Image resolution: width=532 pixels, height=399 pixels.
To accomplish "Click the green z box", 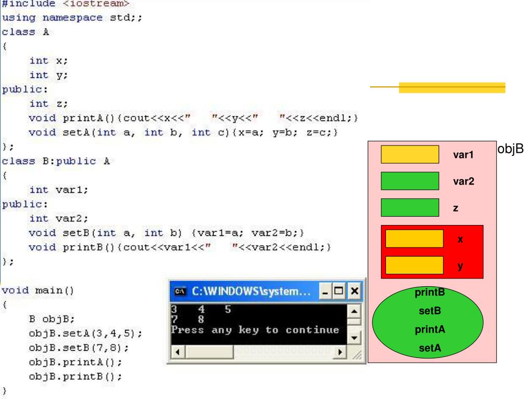I will coord(410,208).
